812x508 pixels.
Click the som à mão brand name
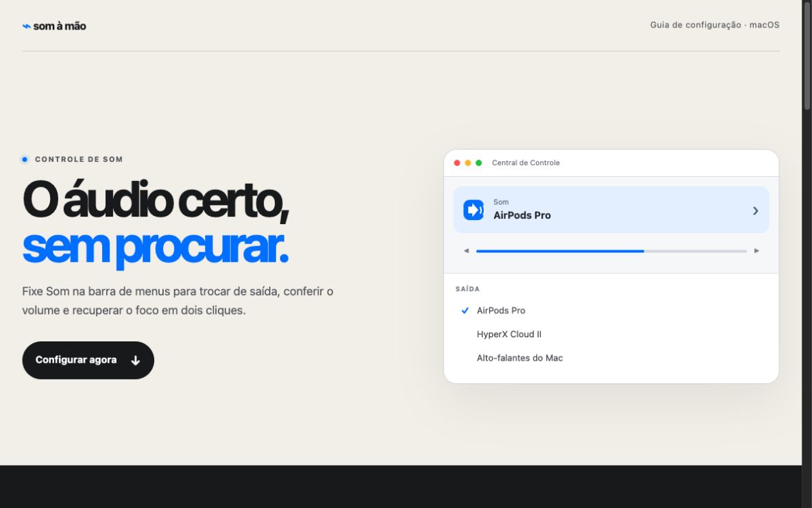click(60, 26)
